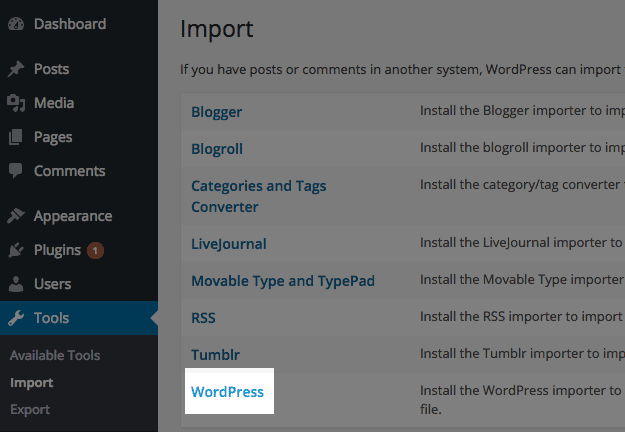The height and width of the screenshot is (432, 625).
Task: Open the WordPress importer link
Action: point(227,392)
